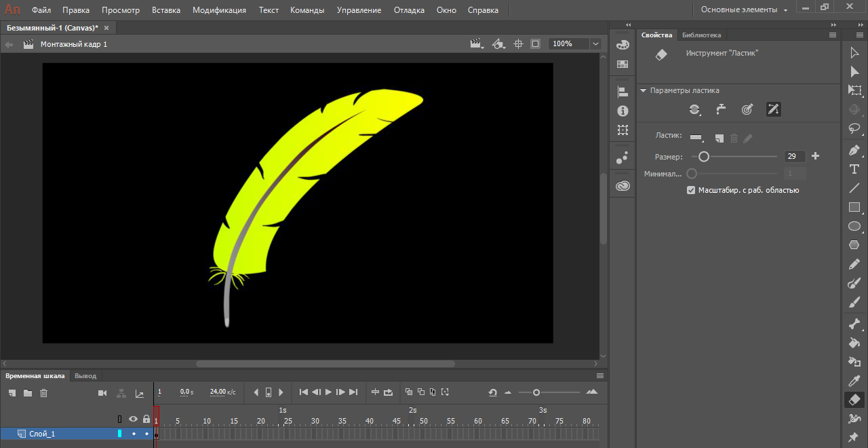Screen dimensions: 868x448
Task: Select the Text tool in the toolbar
Action: coord(854,169)
